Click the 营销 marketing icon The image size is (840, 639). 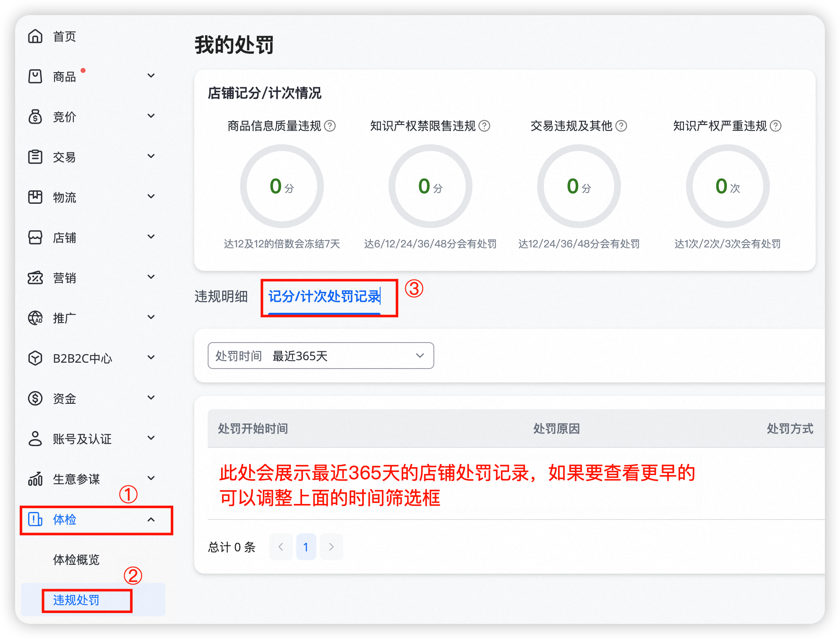click(x=36, y=278)
